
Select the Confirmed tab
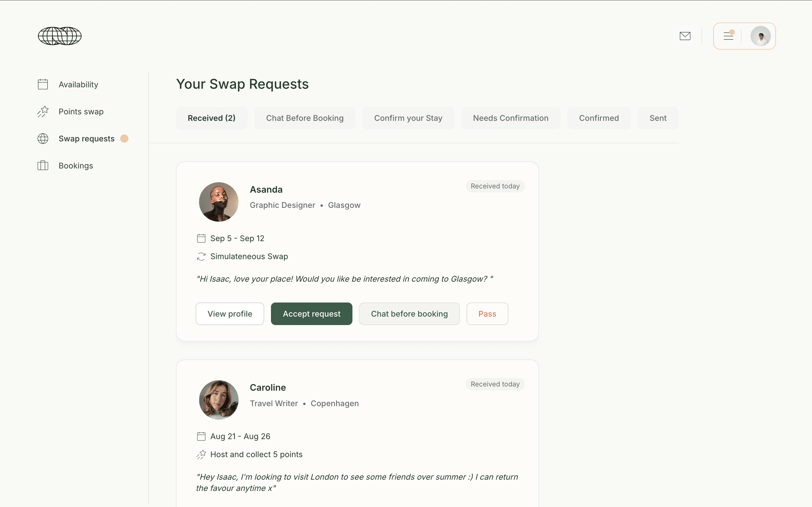(599, 118)
